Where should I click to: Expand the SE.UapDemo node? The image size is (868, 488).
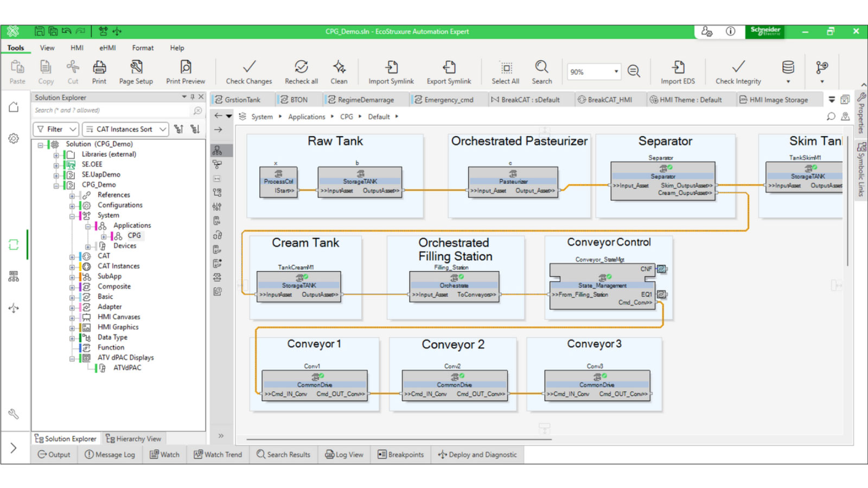click(56, 176)
